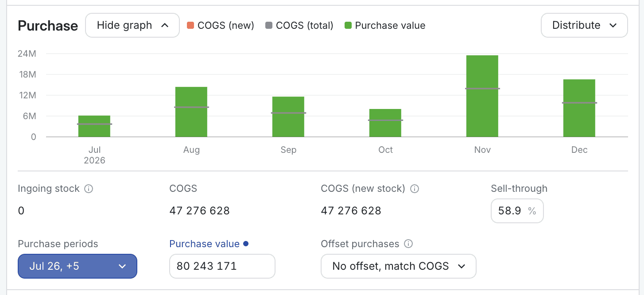
Task: Open the Distribute dropdown
Action: pos(584,25)
